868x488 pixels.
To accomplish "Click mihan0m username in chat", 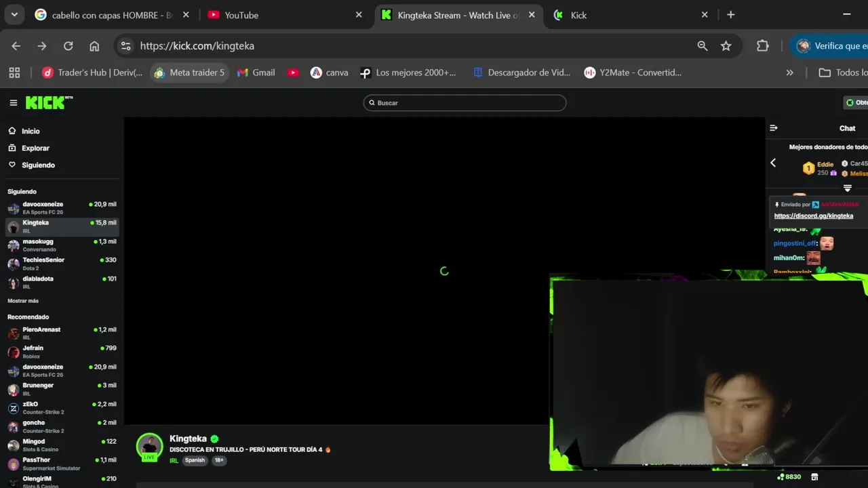I will pos(789,258).
